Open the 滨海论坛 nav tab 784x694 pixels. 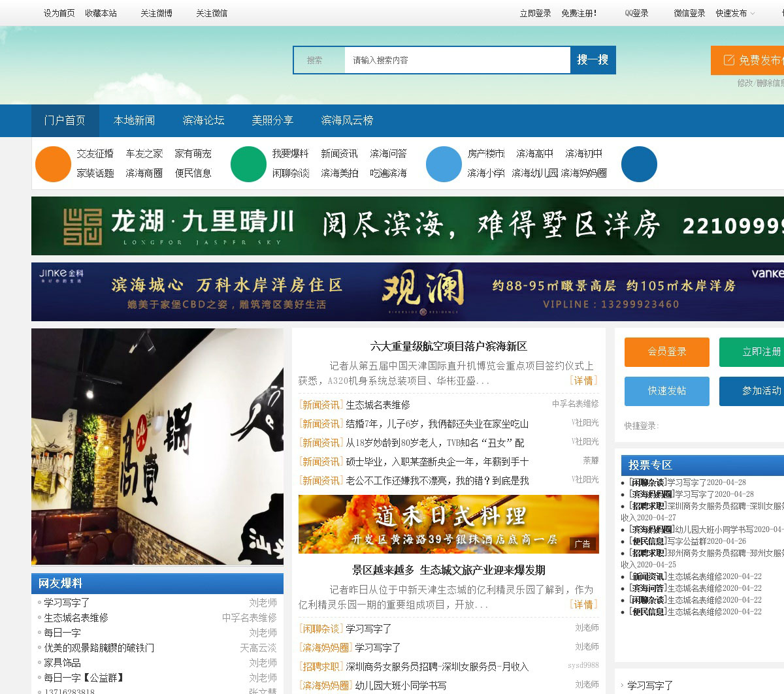(203, 121)
